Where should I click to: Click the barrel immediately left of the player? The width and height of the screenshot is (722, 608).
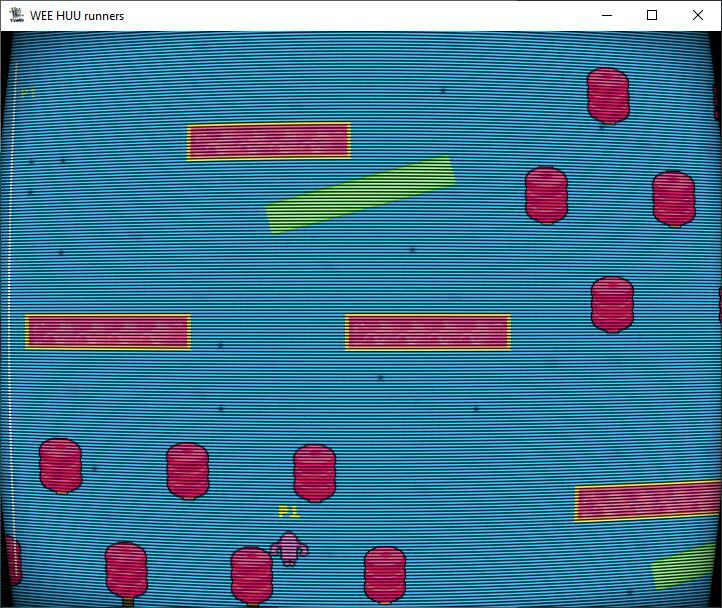click(x=251, y=574)
